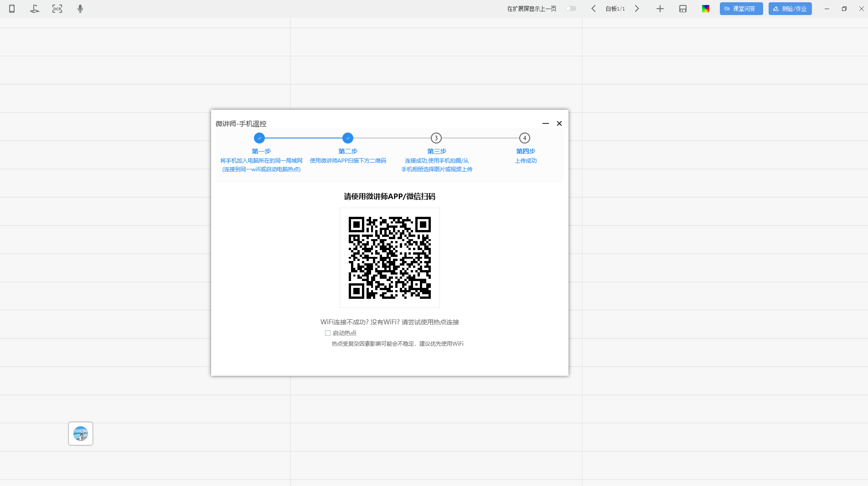868x486 pixels.
Task: Click the save icon in toolbar
Action: pos(682,9)
